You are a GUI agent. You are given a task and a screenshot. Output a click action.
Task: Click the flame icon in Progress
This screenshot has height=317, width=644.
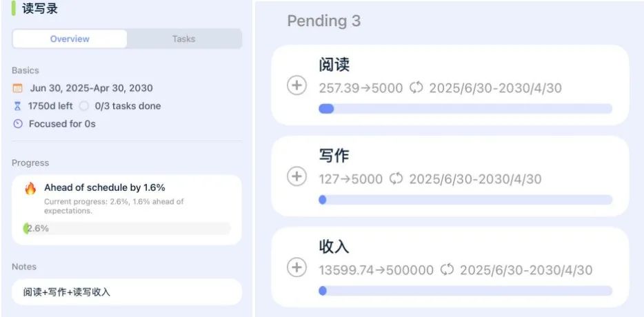pos(30,189)
